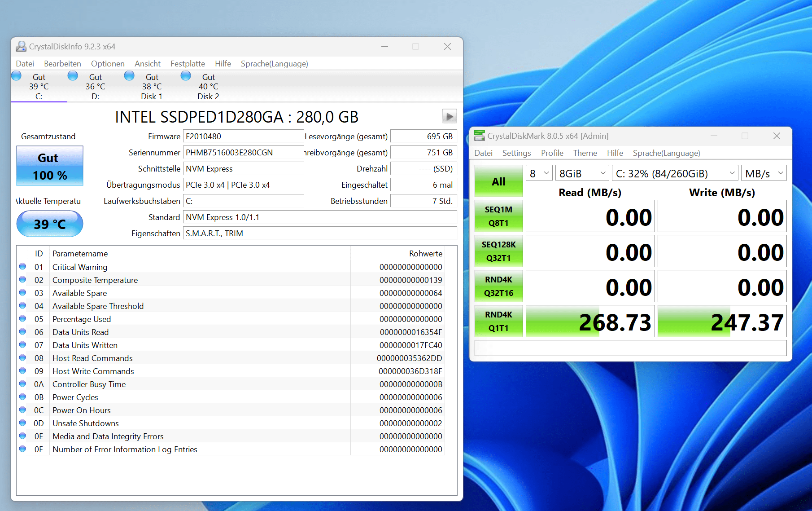
Task: Open Settings menu in CrystalDiskMark
Action: [516, 153]
